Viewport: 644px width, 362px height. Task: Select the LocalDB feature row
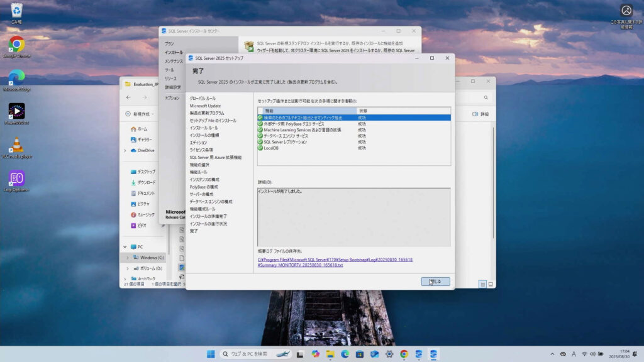[x=354, y=148]
